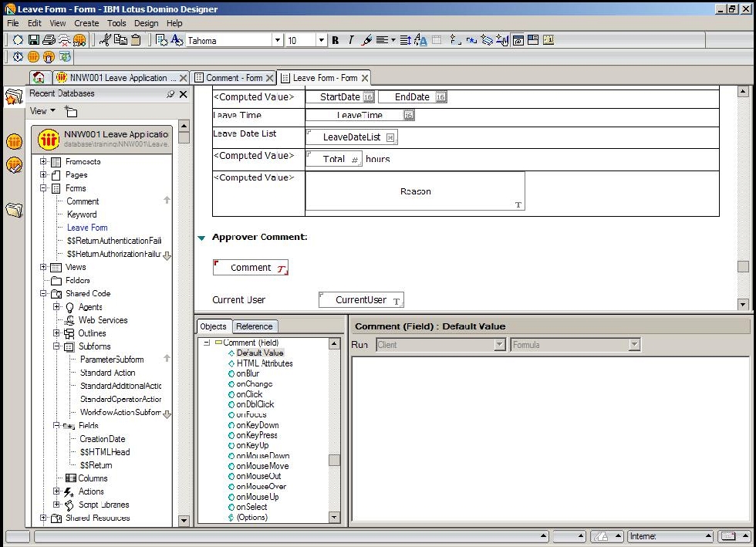Expand the Pages tree node
Image resolution: width=756 pixels, height=547 pixels.
[x=43, y=174]
